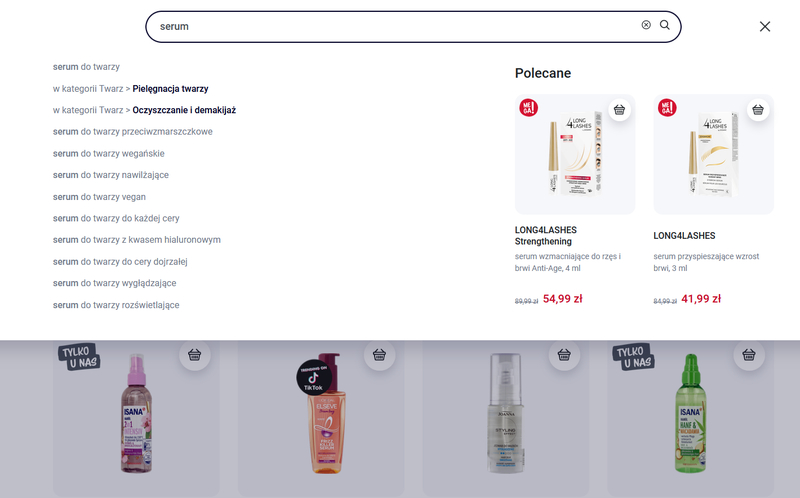The width and height of the screenshot is (800, 498).
Task: Open LONG4LASHES Strengthening product image
Action: tap(574, 155)
